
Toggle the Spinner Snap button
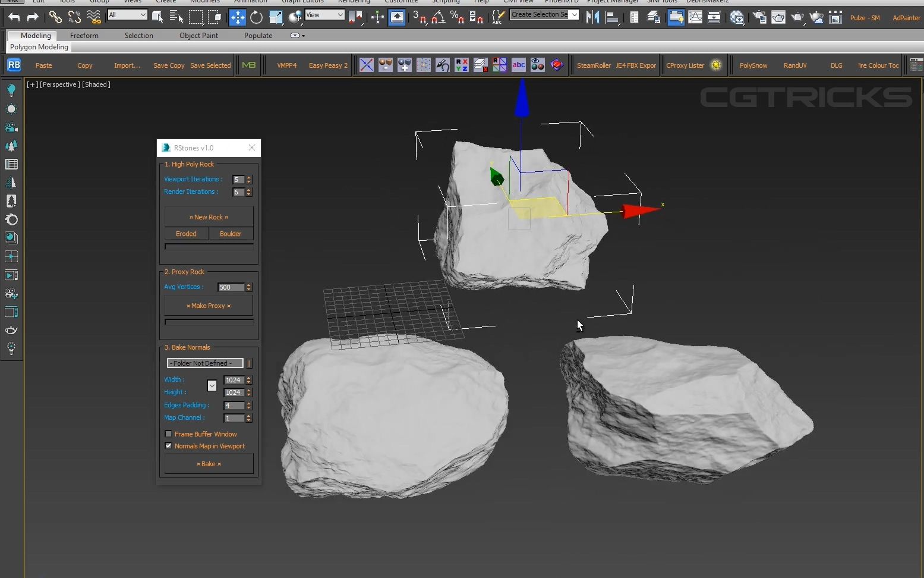click(477, 17)
